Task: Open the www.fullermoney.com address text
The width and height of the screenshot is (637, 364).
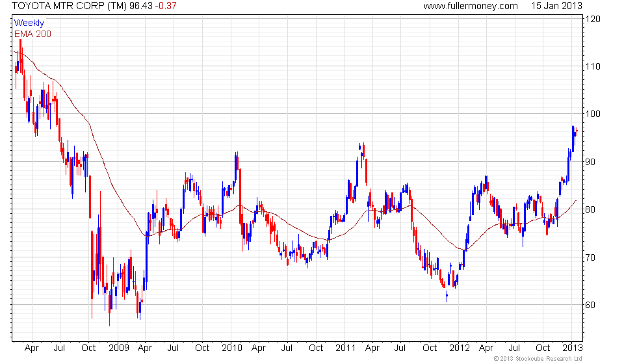Action: point(471,6)
